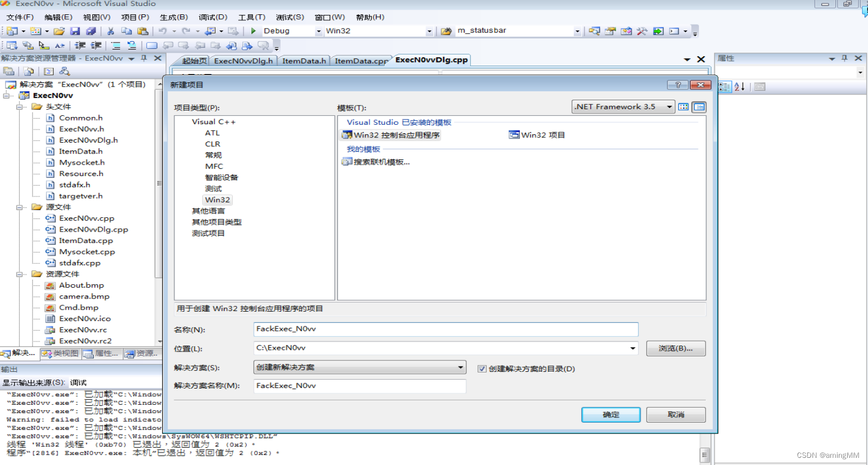
Task: Switch templates to small icons view
Action: tap(699, 107)
